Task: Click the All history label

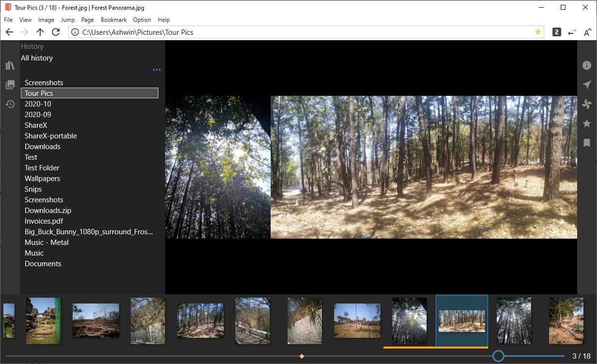Action: 37,58
